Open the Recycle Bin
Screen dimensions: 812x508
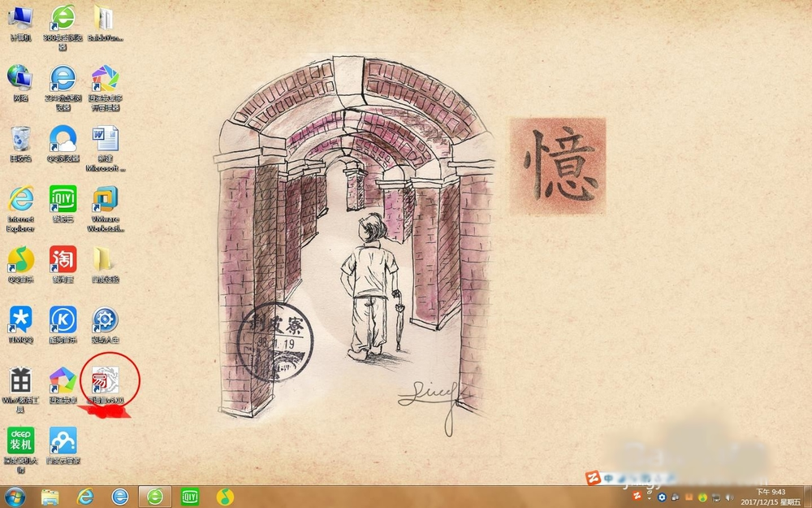(20, 139)
